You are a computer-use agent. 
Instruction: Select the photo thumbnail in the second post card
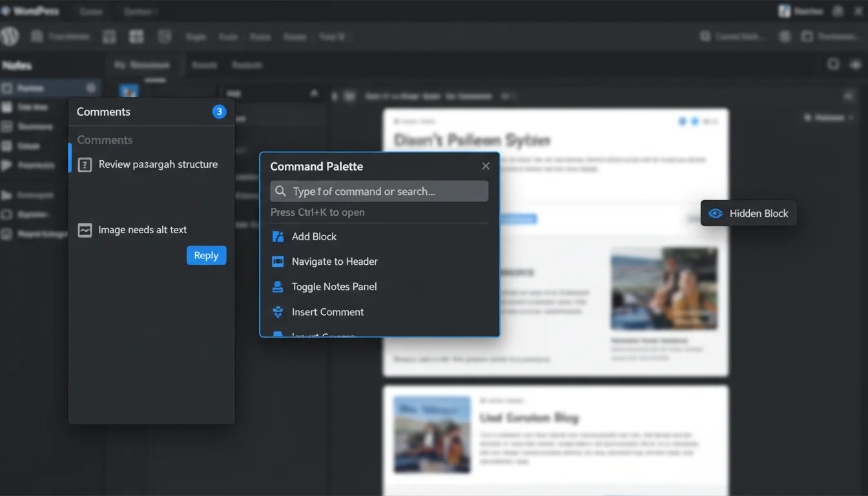432,435
